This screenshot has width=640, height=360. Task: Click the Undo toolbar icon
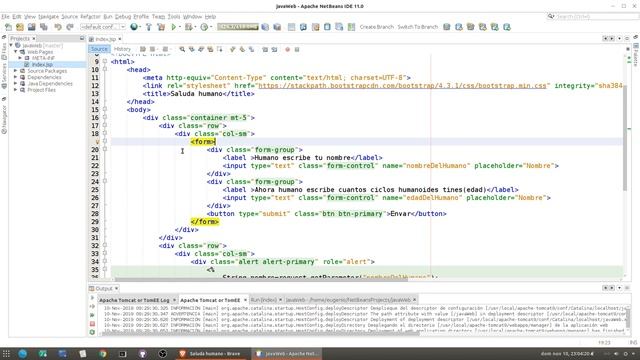[x=58, y=27]
